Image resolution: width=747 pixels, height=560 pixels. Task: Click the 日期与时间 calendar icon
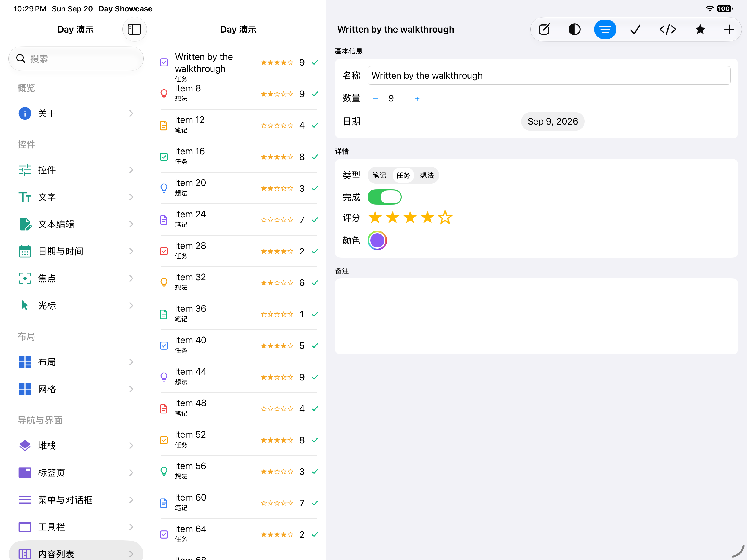tap(25, 251)
